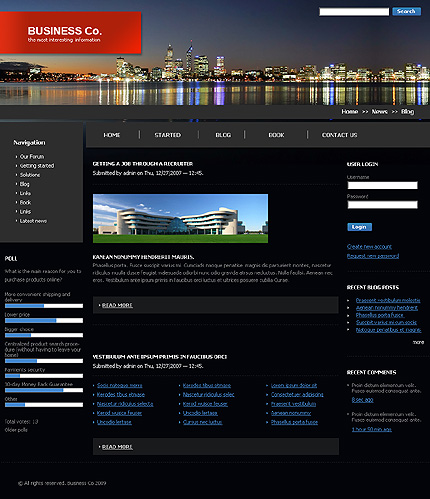This screenshot has height=499, width=430.
Task: Click first READ MORE under building article
Action: tap(117, 305)
